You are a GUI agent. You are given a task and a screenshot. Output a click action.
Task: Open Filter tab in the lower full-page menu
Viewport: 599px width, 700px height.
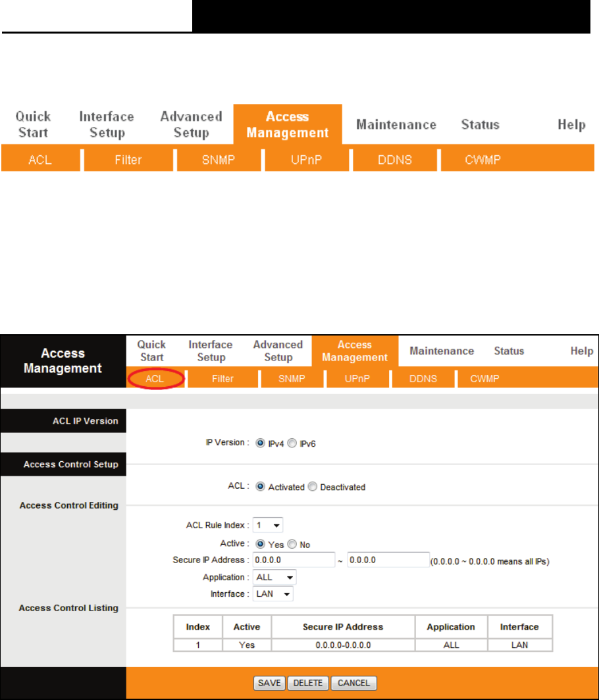tap(222, 378)
